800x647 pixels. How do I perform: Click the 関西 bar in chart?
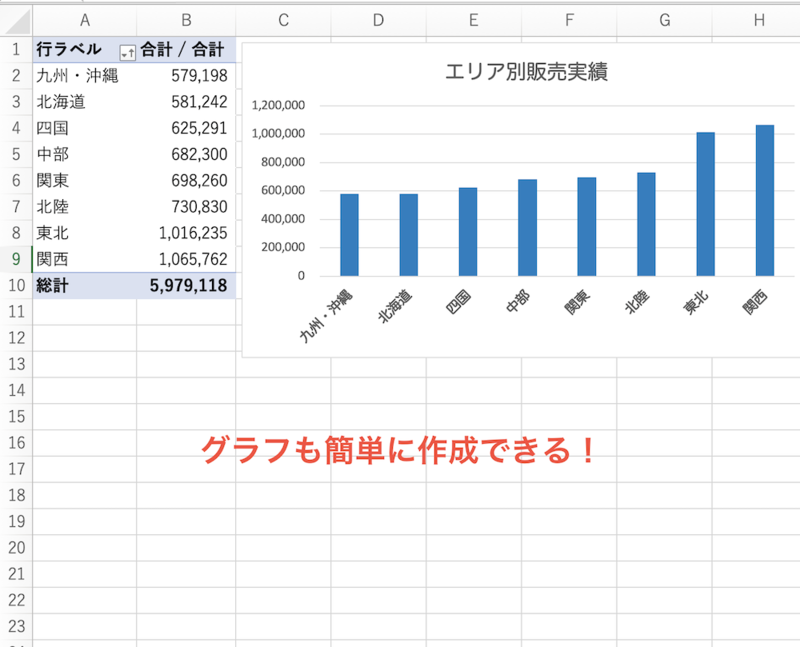(x=765, y=201)
